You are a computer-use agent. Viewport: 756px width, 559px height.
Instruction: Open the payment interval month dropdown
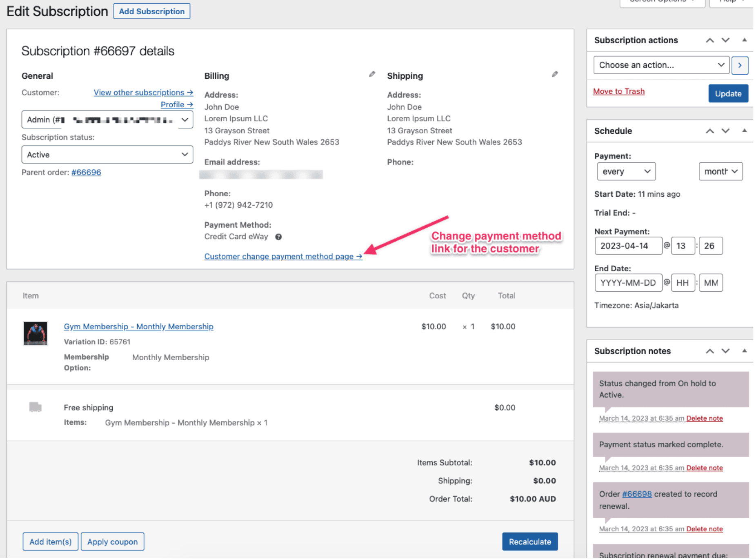click(x=720, y=171)
